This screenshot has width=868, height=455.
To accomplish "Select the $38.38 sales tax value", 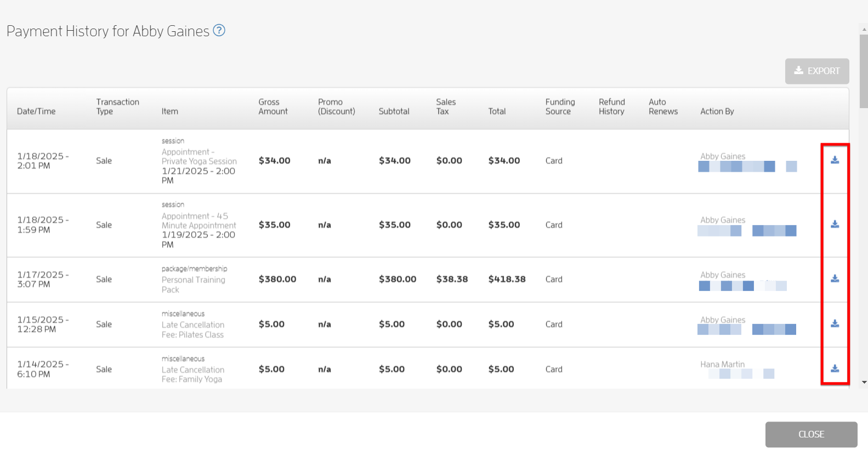I will [x=452, y=279].
